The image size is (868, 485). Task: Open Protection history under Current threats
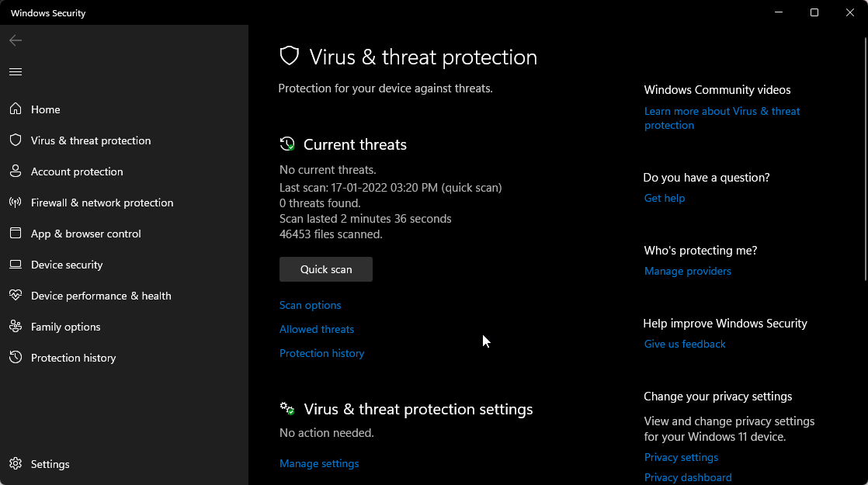click(x=321, y=353)
